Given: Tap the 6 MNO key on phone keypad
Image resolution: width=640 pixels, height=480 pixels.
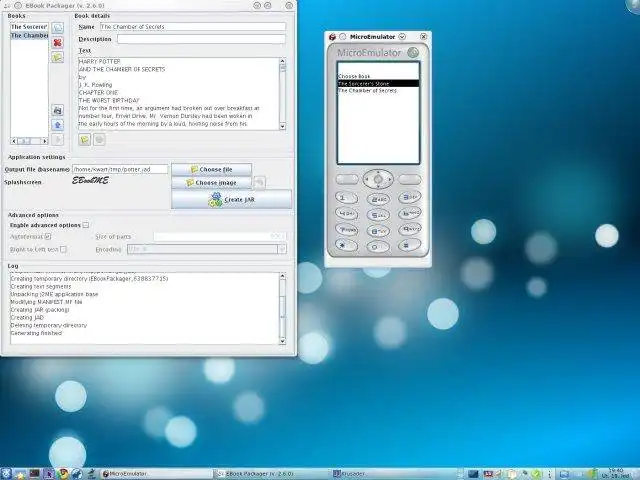Looking at the screenshot, I should tap(409, 213).
